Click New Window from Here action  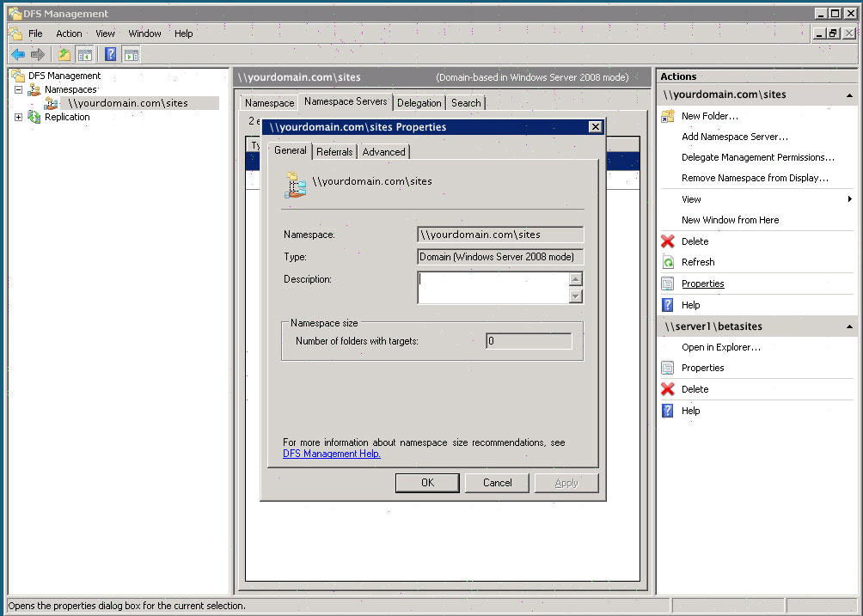(x=731, y=220)
